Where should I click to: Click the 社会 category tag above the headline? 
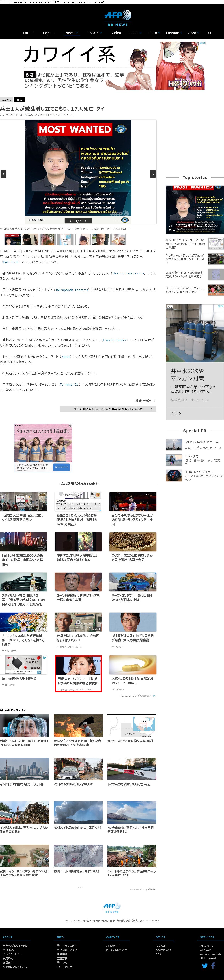19,100
